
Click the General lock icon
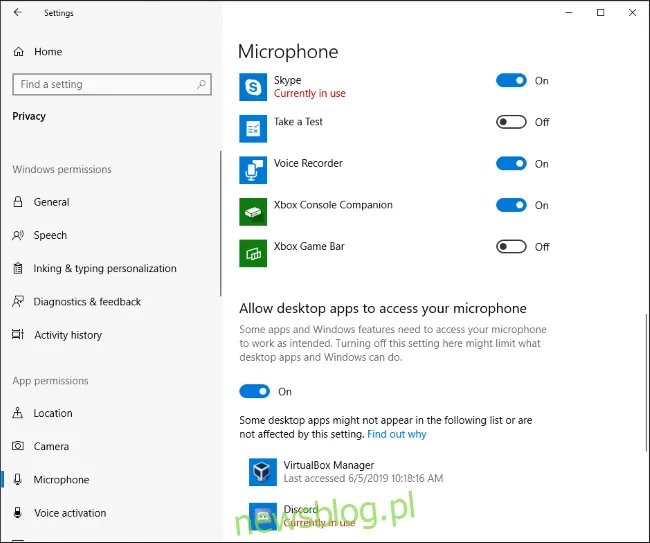coord(18,202)
